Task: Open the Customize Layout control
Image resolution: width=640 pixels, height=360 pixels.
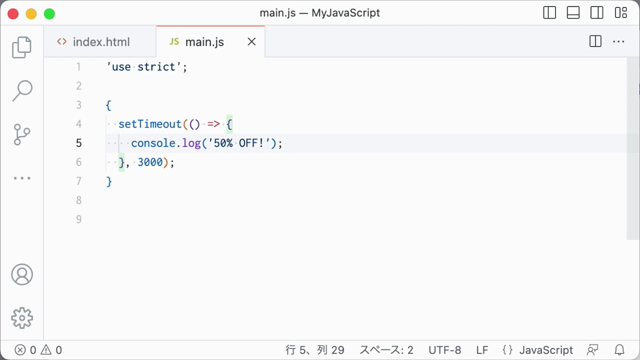Action: (621, 13)
